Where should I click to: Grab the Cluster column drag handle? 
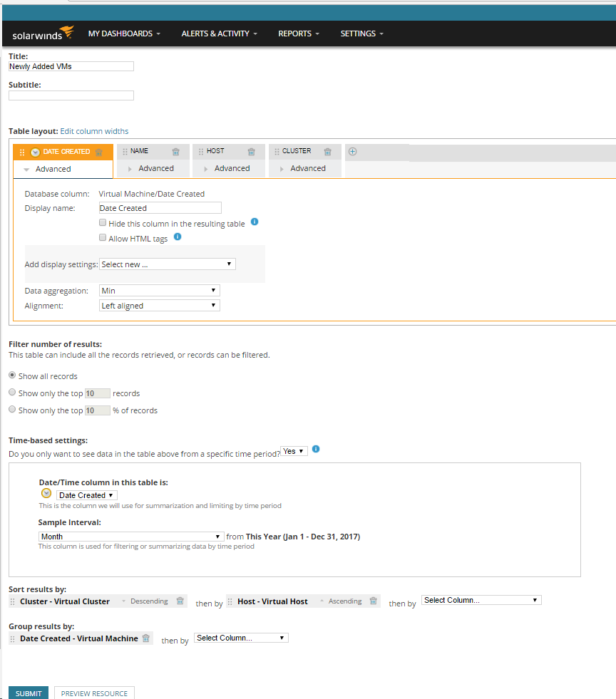[x=277, y=152]
